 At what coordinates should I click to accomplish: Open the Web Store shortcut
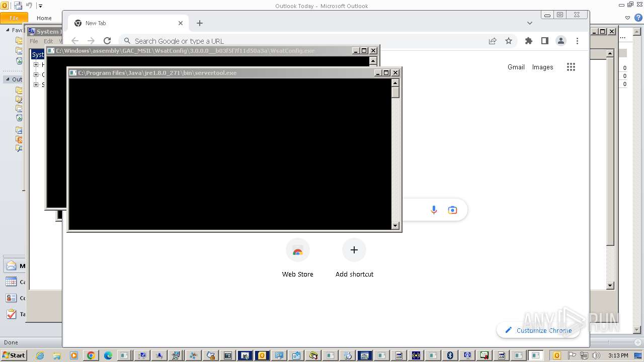coord(297,258)
